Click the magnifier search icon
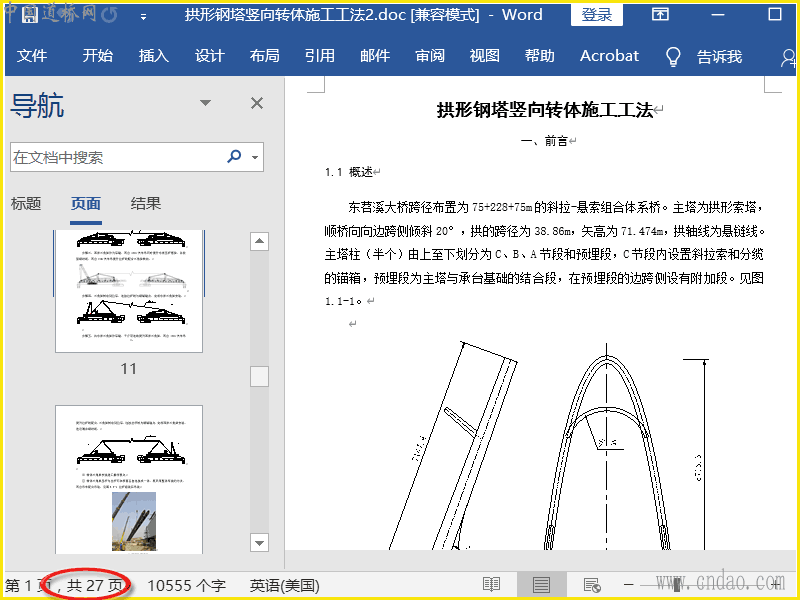Screen dimensions: 800x600 [234, 156]
